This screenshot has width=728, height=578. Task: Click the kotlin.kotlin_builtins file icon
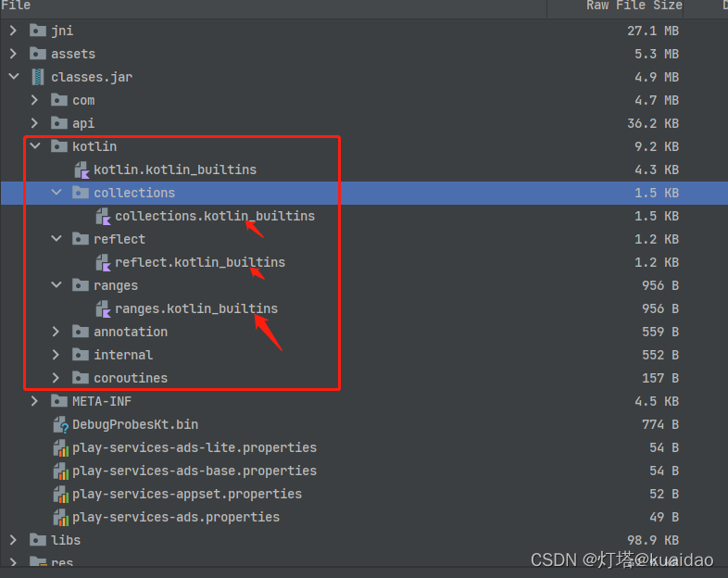click(82, 170)
